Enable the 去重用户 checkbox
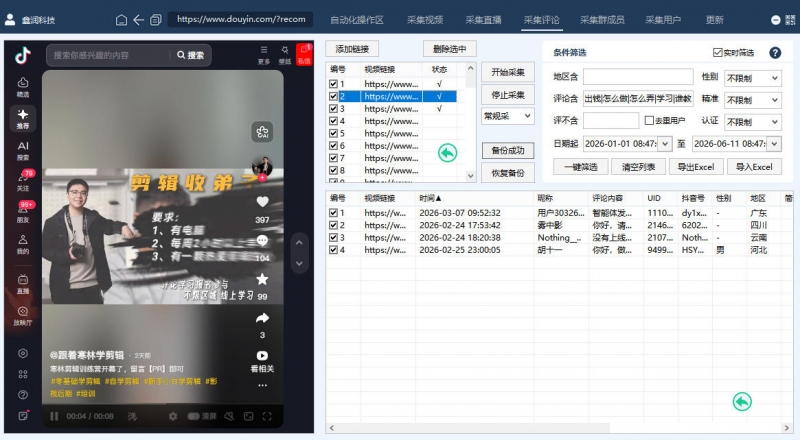The image size is (800, 440). click(x=648, y=121)
